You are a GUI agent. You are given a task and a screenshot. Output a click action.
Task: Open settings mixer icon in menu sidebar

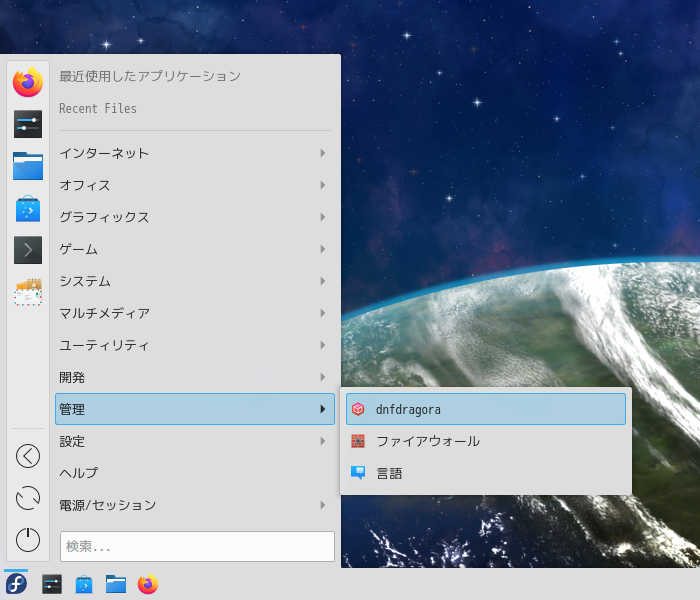click(28, 124)
